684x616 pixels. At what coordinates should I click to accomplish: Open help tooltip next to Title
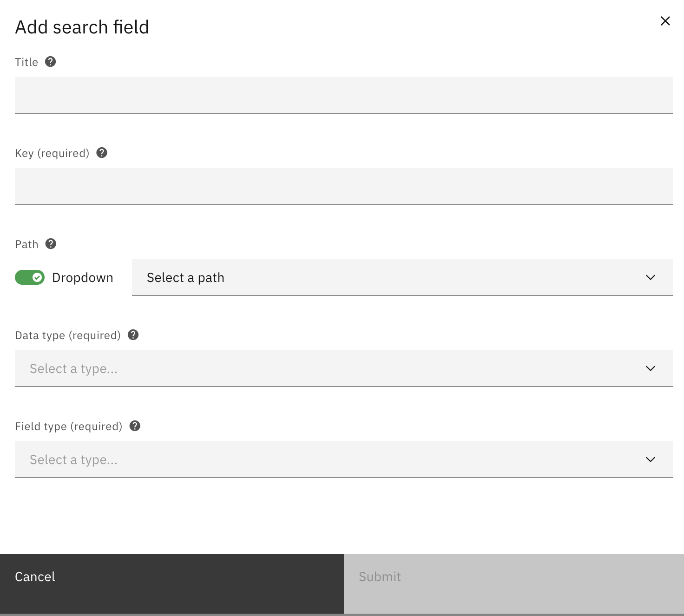[x=51, y=62]
